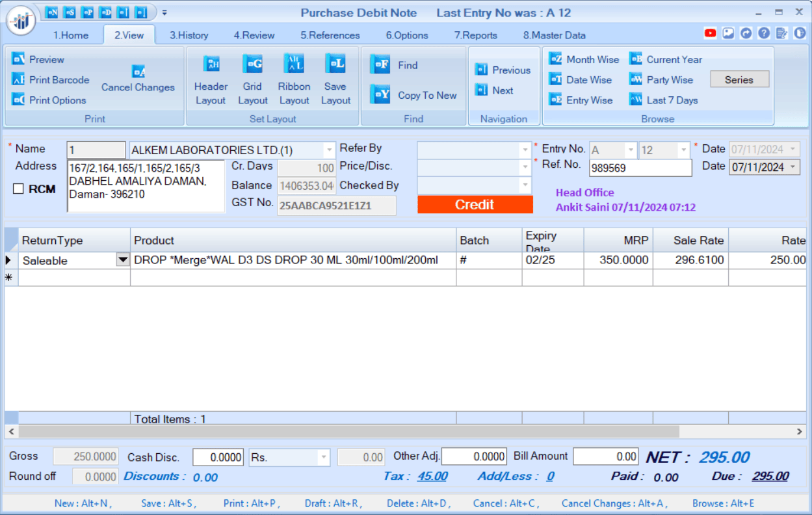The height and width of the screenshot is (515, 812).
Task: Click the MRP cell 350.0000
Action: point(618,260)
